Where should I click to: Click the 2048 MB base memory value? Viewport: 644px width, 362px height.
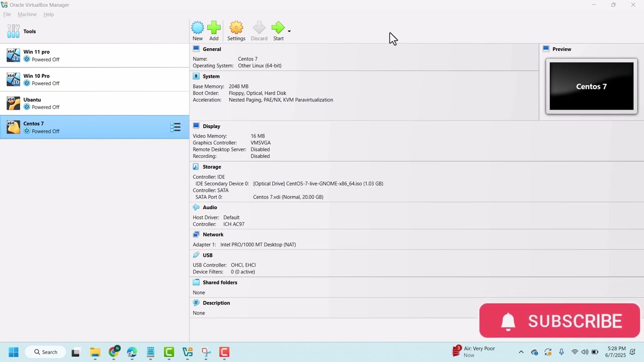click(238, 86)
